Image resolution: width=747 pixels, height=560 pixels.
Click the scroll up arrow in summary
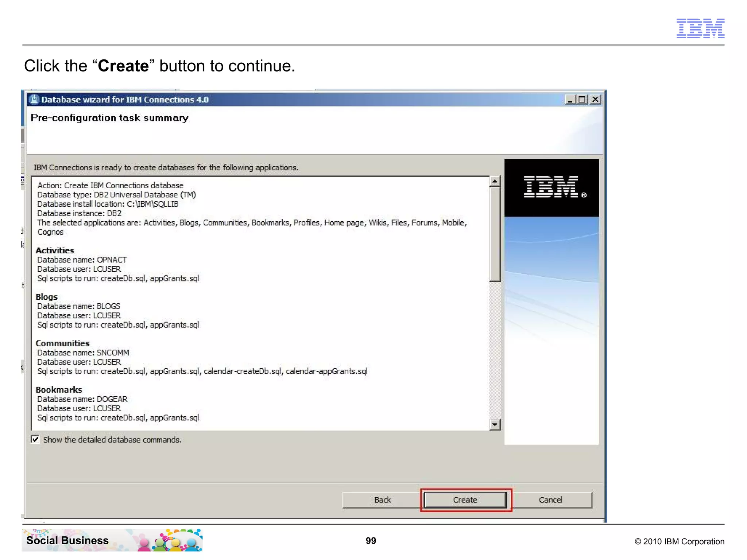(495, 181)
